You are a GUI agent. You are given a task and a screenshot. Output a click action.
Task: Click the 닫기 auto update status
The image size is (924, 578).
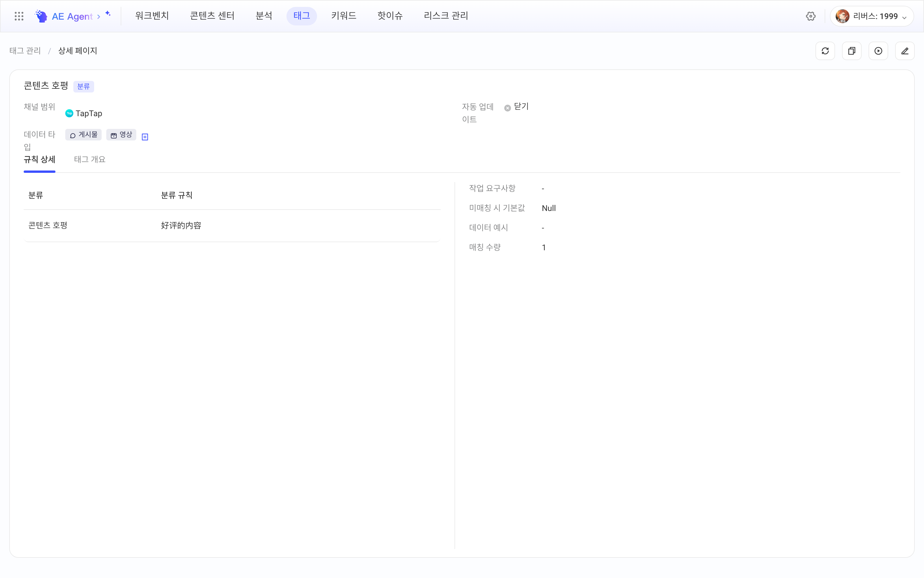521,106
